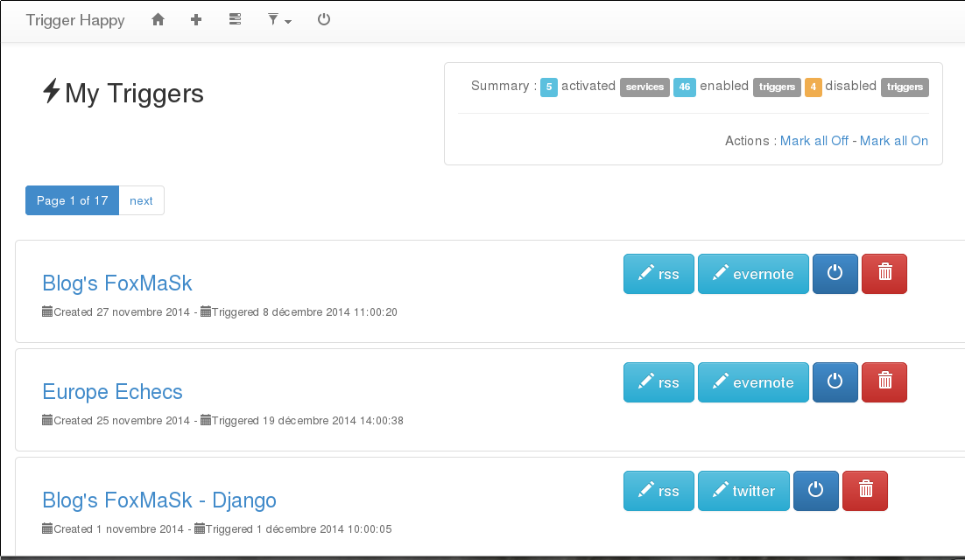
Task: Expand the filter dropdown in navbar
Action: coord(279,19)
